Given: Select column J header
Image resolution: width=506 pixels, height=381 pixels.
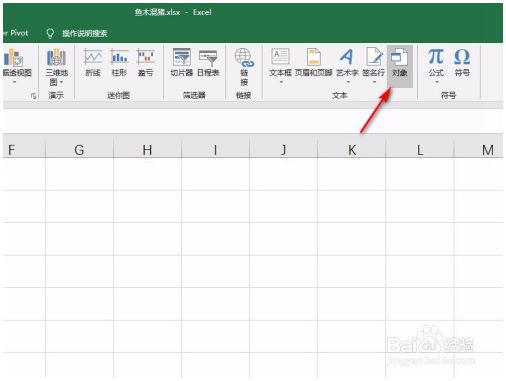Looking at the screenshot, I should click(283, 149).
